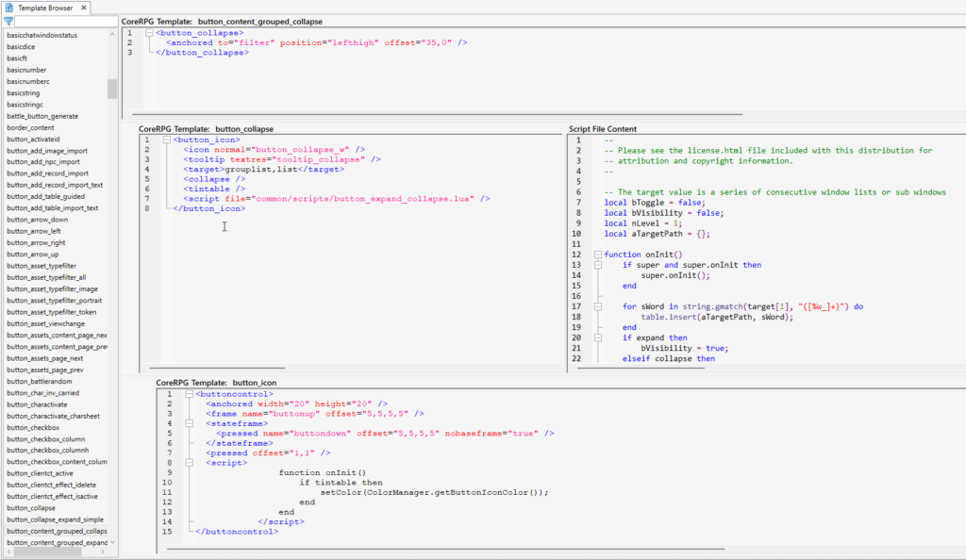The image size is (966, 560).
Task: Select basicstringc template
Action: coord(25,105)
